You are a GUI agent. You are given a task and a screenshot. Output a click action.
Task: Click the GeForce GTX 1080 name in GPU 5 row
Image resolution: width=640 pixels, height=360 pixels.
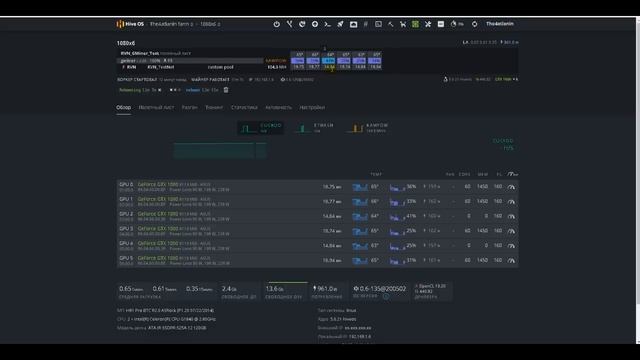point(158,258)
